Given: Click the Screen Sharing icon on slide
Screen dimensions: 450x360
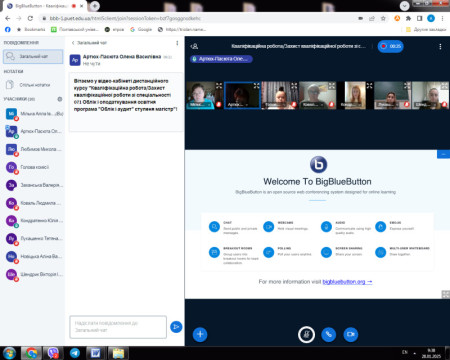Looking at the screenshot, I should click(x=326, y=252).
